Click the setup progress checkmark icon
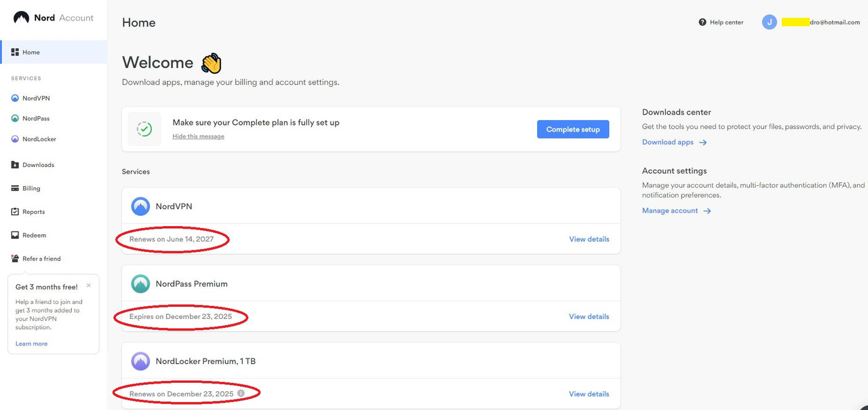This screenshot has height=410, width=868. pyautogui.click(x=144, y=129)
